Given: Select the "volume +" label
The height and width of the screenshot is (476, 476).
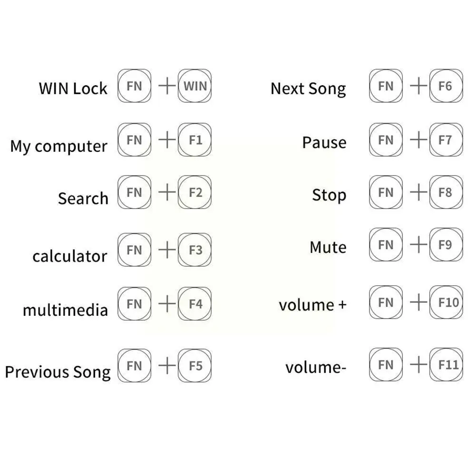Looking at the screenshot, I should click(312, 305).
